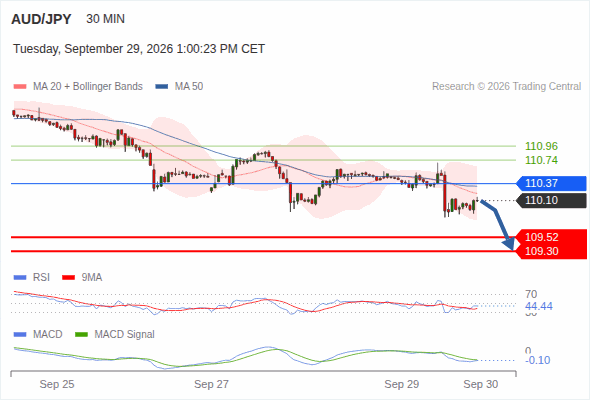Select the 110.37 blue pivot price tag

pos(551,184)
